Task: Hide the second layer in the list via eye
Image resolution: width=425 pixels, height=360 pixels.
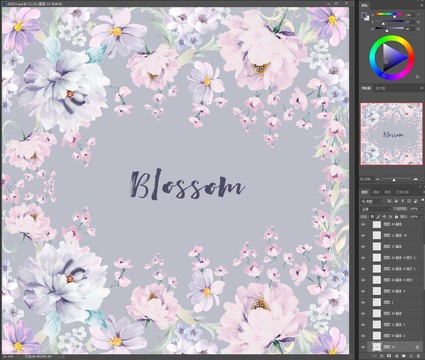Action: (363, 235)
